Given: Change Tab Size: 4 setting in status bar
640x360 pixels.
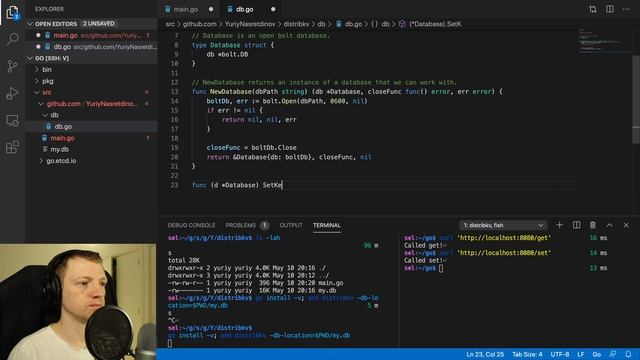Looking at the screenshot, I should click(x=527, y=354).
